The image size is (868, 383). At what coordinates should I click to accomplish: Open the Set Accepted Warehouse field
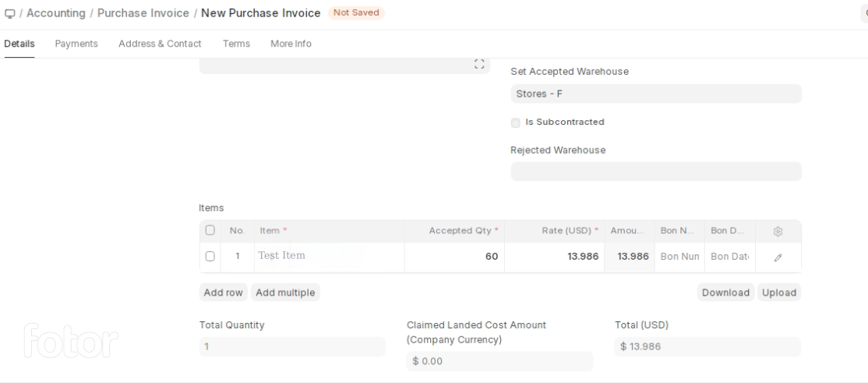(655, 94)
